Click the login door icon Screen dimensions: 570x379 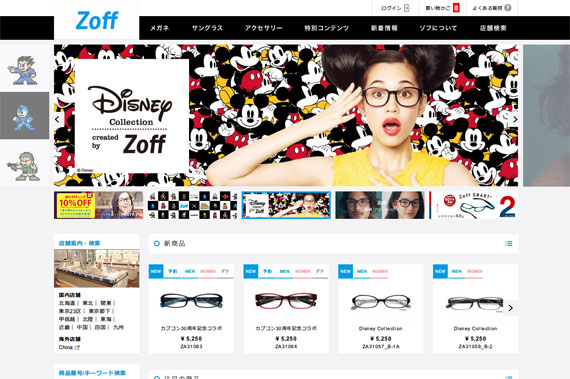[x=407, y=8]
